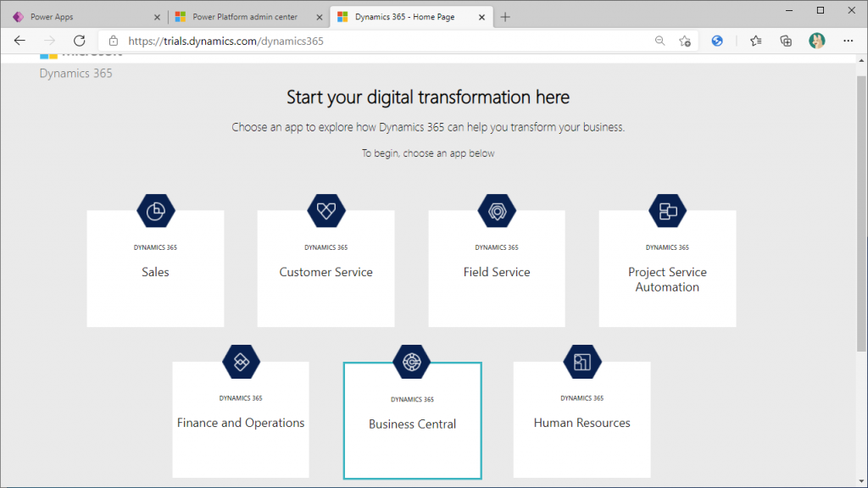868x488 pixels.
Task: Close the Power Apps tab
Action: [157, 17]
